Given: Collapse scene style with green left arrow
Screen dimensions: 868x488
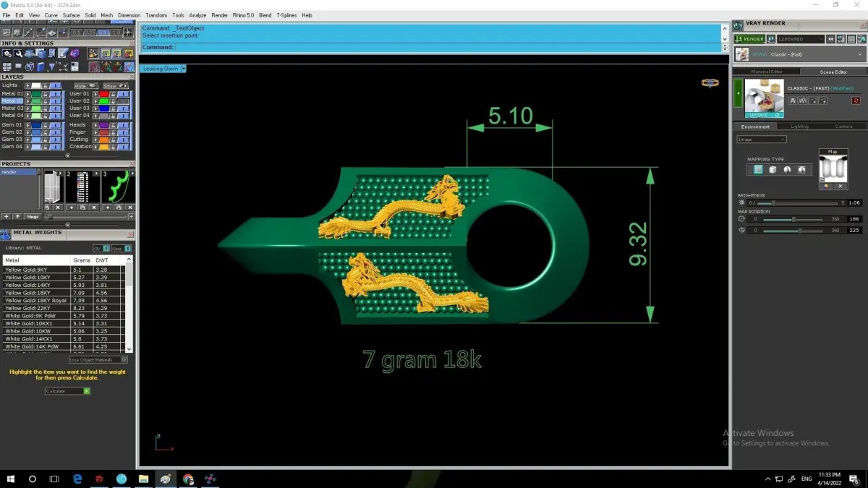Looking at the screenshot, I should point(738,93).
